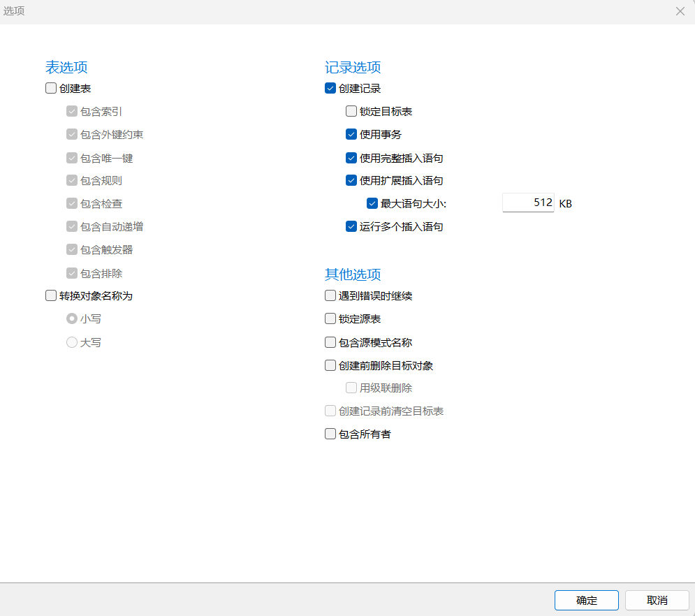Disable 运行多个插入语句
Screen dimensions: 695x616
coord(351,226)
